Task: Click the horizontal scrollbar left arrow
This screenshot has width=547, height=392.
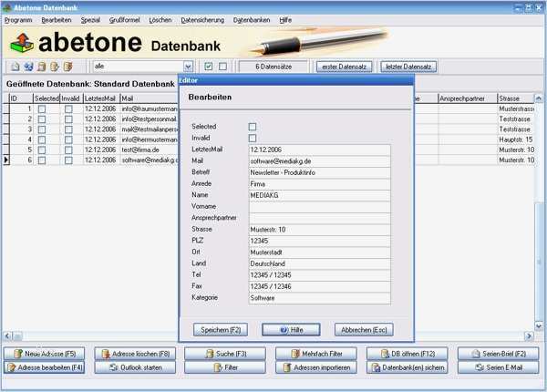Action: (7, 335)
